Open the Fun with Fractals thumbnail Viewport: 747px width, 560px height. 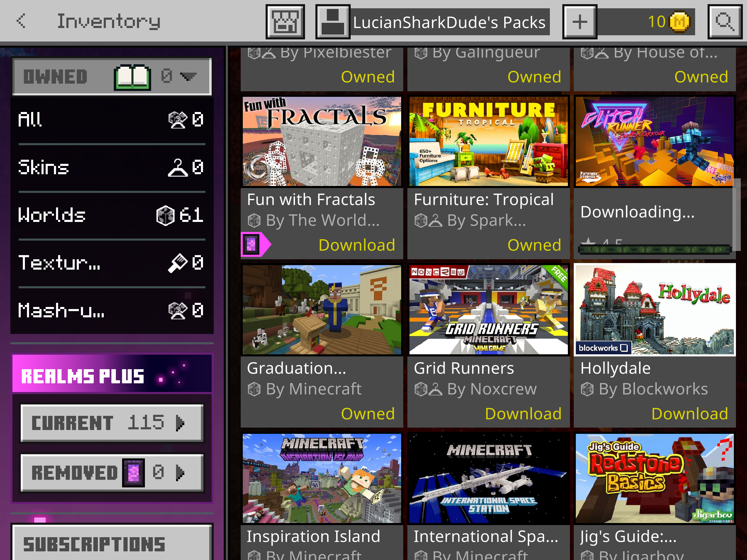coord(322,141)
